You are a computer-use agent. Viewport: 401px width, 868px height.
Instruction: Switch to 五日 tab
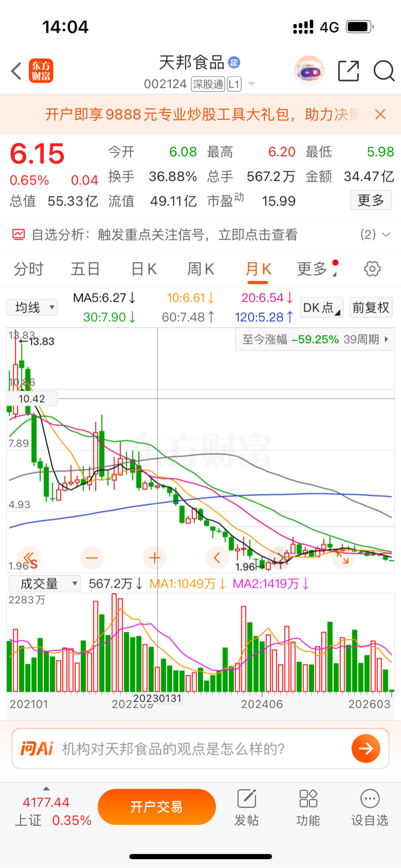[86, 269]
